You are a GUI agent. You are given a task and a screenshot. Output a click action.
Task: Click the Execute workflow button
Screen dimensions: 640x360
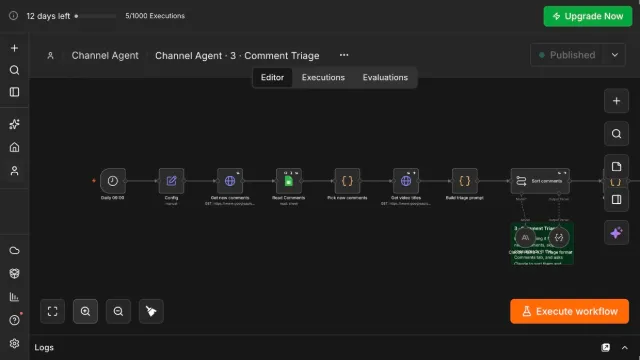[x=569, y=311]
